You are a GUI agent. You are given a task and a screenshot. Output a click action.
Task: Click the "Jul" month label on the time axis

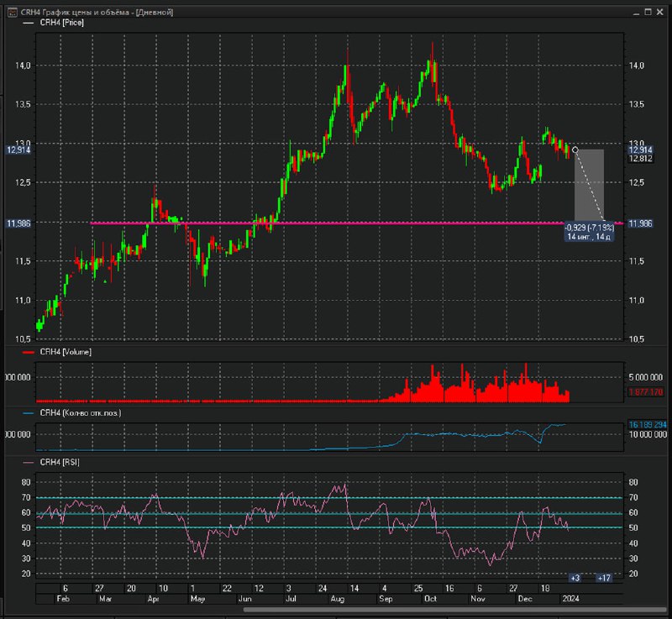pos(291,599)
